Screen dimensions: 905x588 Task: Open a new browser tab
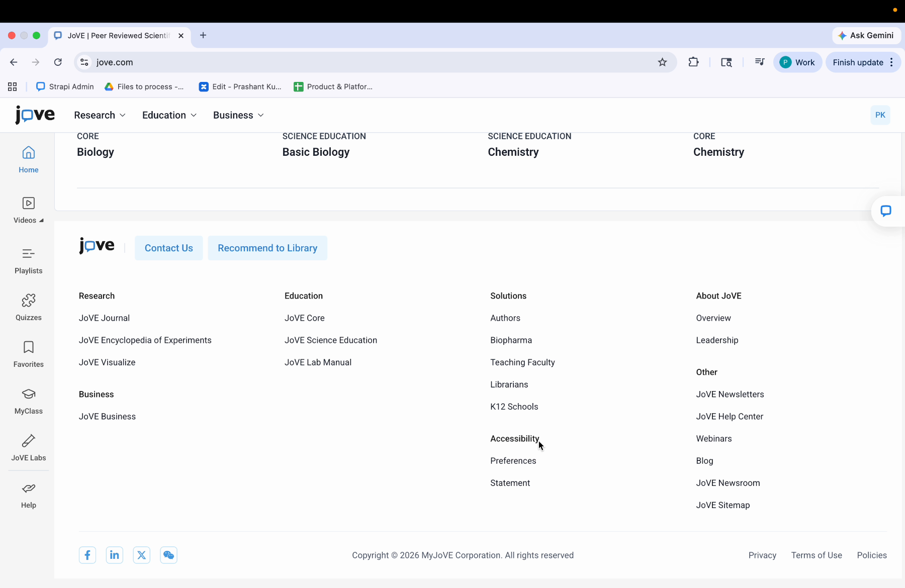point(203,35)
